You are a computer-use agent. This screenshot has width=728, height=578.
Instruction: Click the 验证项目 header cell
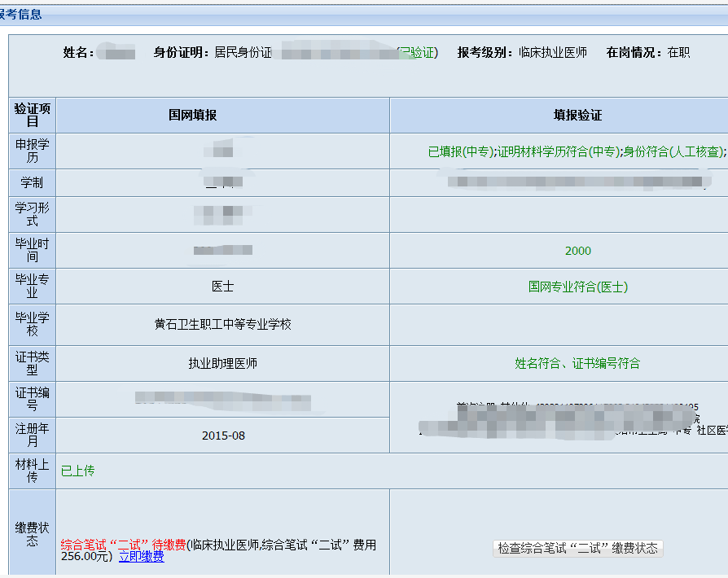(x=32, y=115)
